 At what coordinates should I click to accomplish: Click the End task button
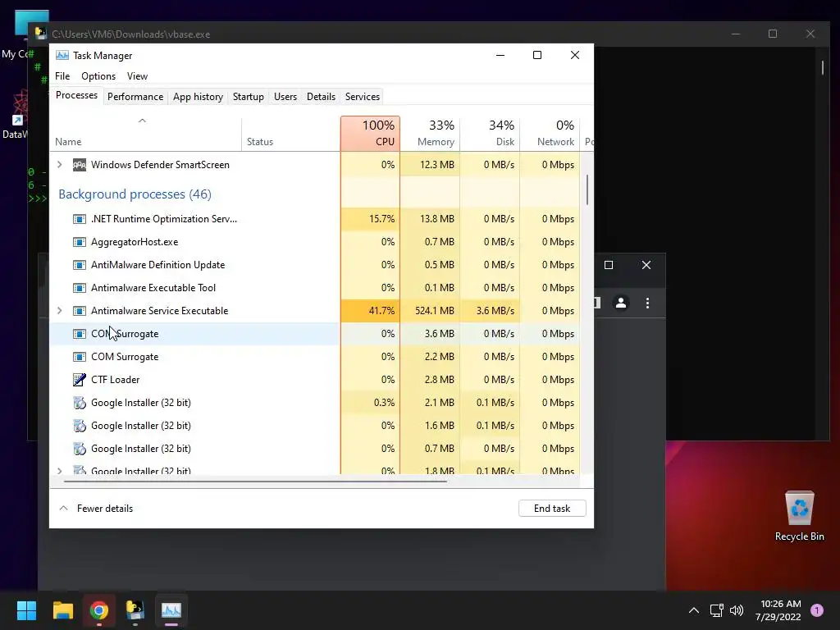pyautogui.click(x=552, y=509)
